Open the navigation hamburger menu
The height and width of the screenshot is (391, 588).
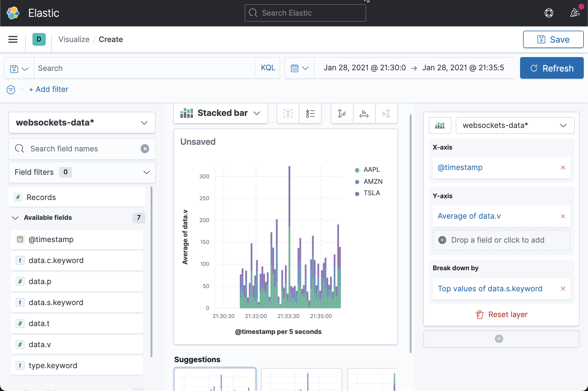click(x=13, y=39)
